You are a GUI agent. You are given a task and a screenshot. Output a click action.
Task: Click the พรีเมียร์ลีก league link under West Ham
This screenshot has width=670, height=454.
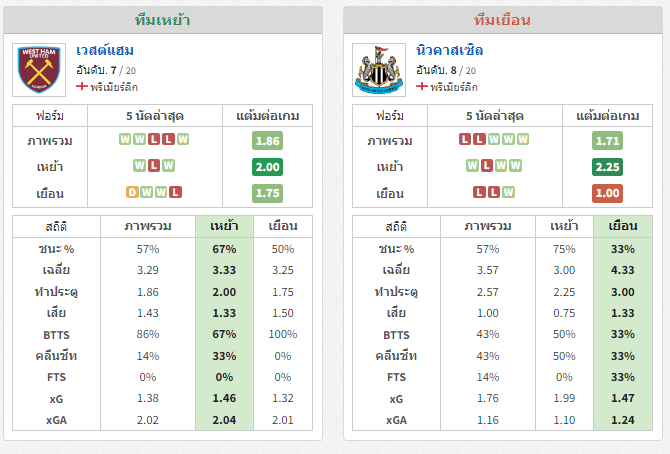pos(114,87)
